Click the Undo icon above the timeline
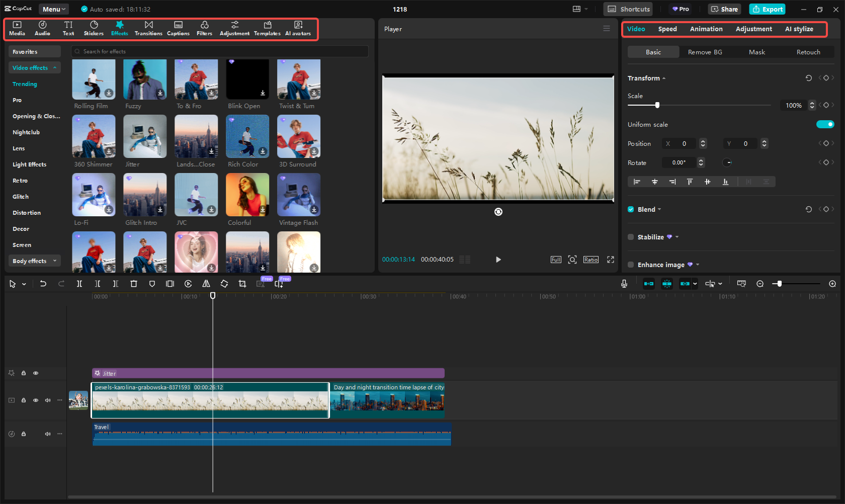 pos(43,284)
